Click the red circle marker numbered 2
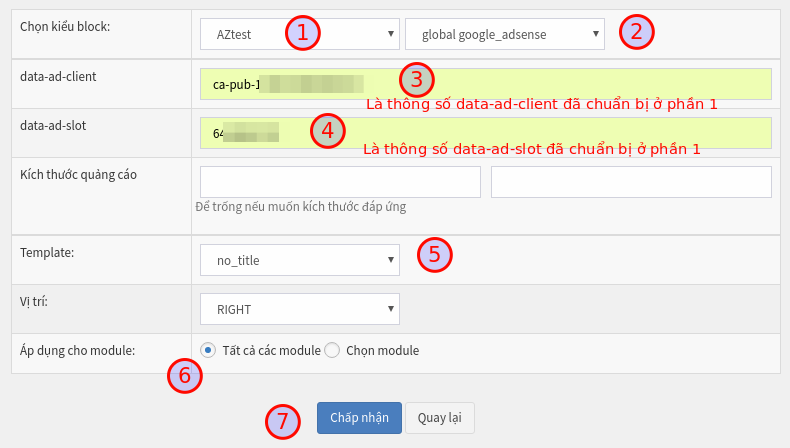Screen dimensions: 790x448 coord(637,32)
